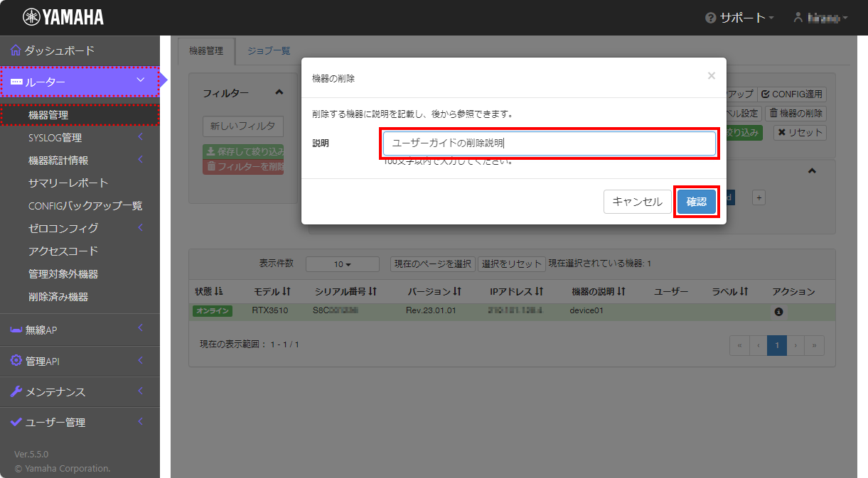The width and height of the screenshot is (868, 478).
Task: Open the サポート menu in the header
Action: tap(739, 18)
